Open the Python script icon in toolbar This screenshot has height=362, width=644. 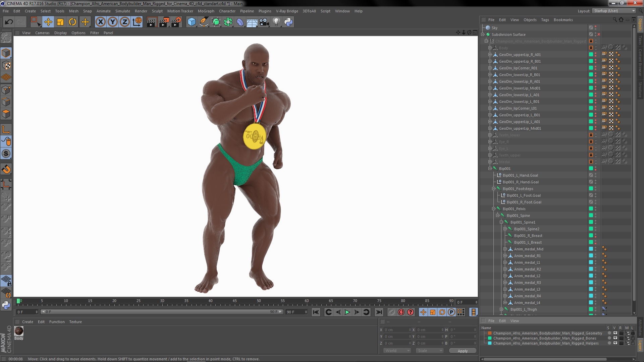[x=288, y=22]
